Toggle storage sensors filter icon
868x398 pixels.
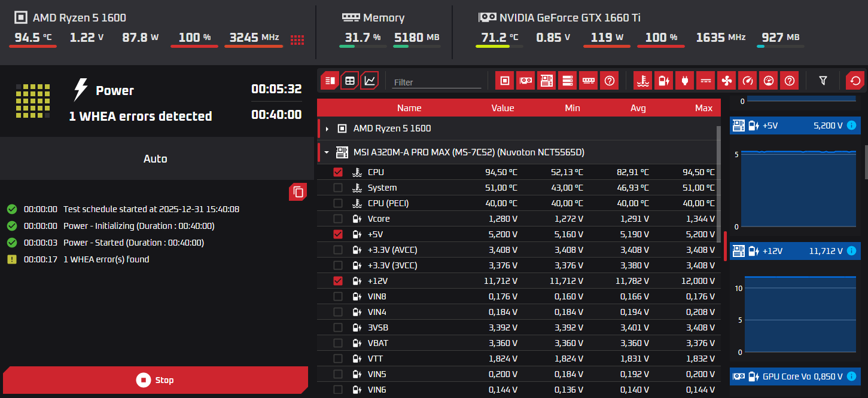[568, 80]
